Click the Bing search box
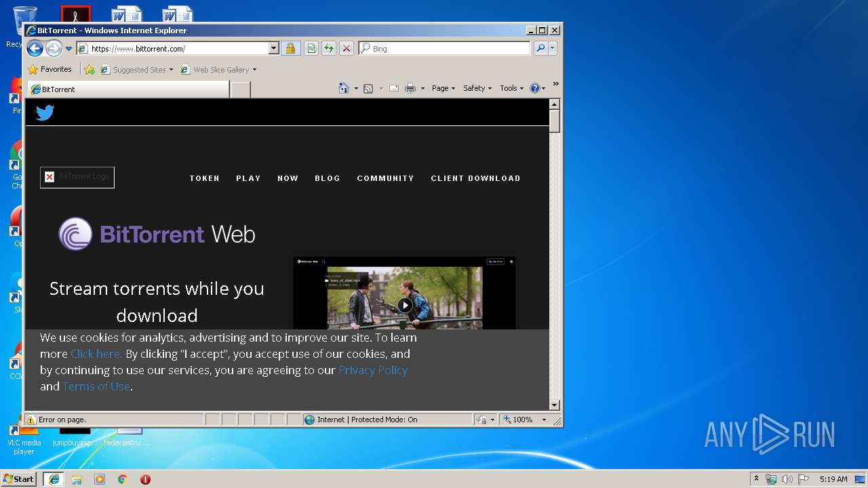This screenshot has width=868, height=488. pyautogui.click(x=445, y=49)
